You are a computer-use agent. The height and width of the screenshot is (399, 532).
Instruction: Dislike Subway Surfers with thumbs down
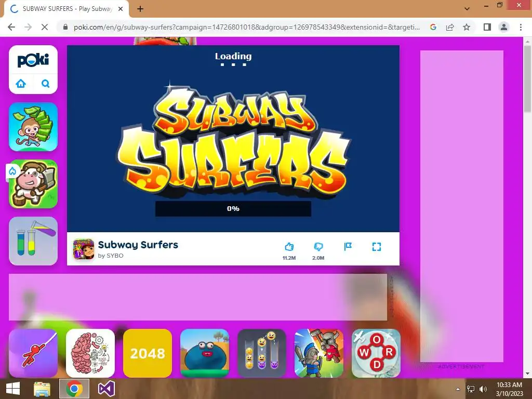tap(318, 247)
